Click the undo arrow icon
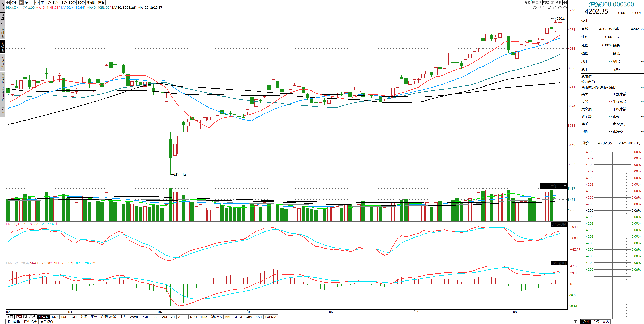 545,8
